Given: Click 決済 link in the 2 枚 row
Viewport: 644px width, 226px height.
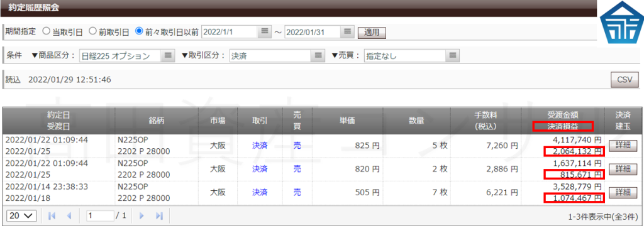Looking at the screenshot, I should click(260, 169).
